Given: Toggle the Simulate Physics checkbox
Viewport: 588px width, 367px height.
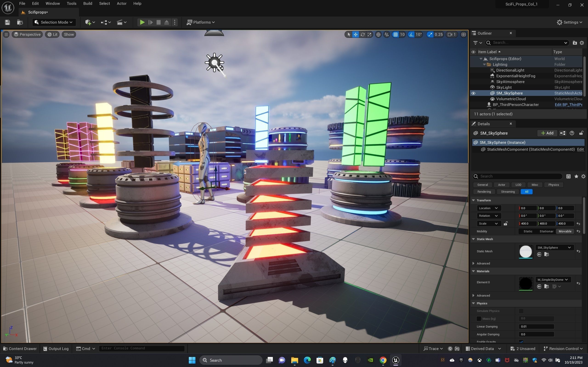Looking at the screenshot, I should 521,311.
